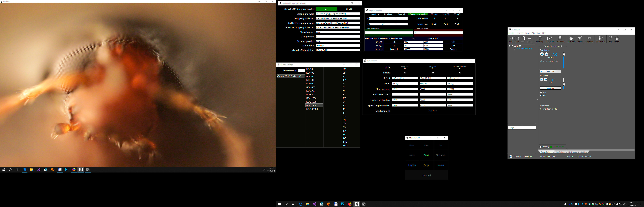The width and height of the screenshot is (644, 207).
Task: Collapse the Lights tree node
Action: coord(509,46)
